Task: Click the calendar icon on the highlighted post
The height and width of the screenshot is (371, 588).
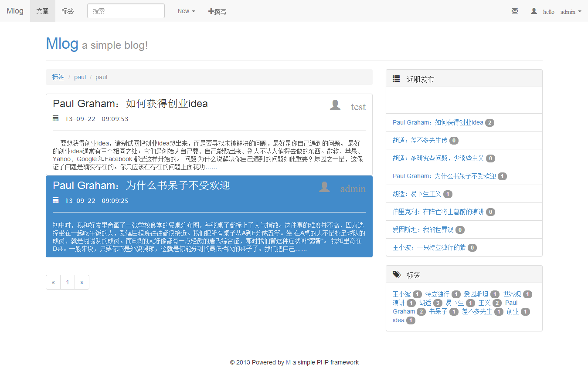Action: [56, 200]
